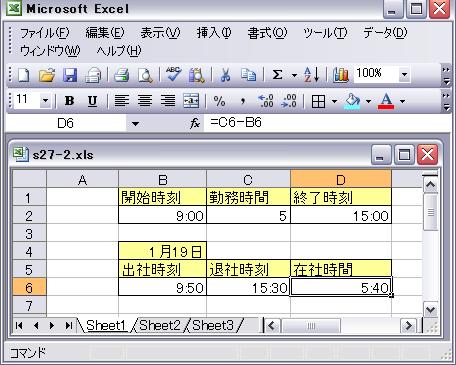Click the Save floppy disk icon
The image size is (456, 365).
point(70,75)
